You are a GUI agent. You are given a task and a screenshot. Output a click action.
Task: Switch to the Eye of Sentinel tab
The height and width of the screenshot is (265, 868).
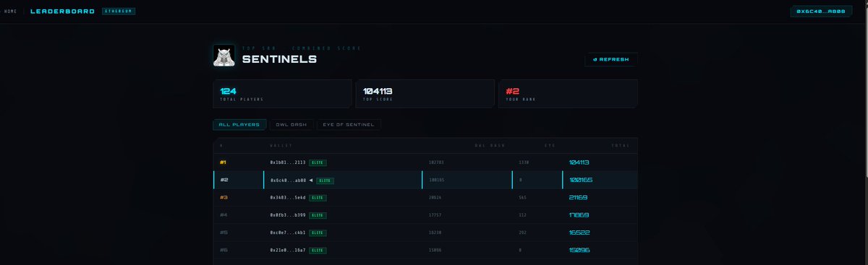point(349,125)
